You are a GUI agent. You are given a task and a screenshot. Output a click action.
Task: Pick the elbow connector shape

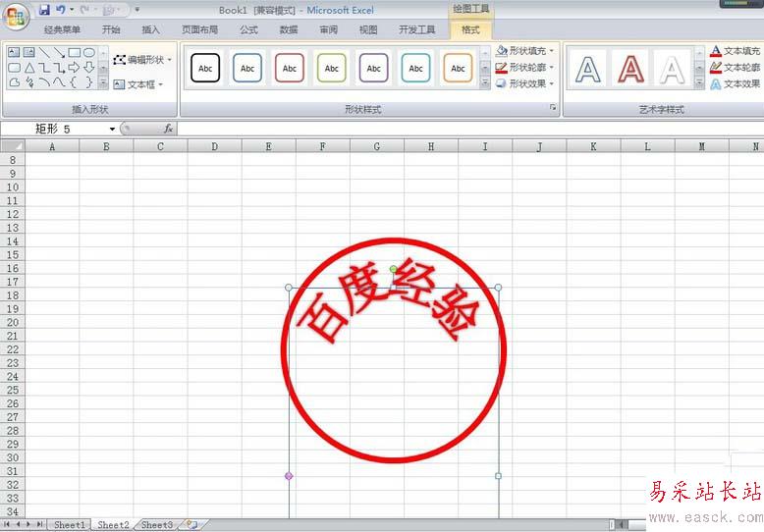click(x=44, y=67)
